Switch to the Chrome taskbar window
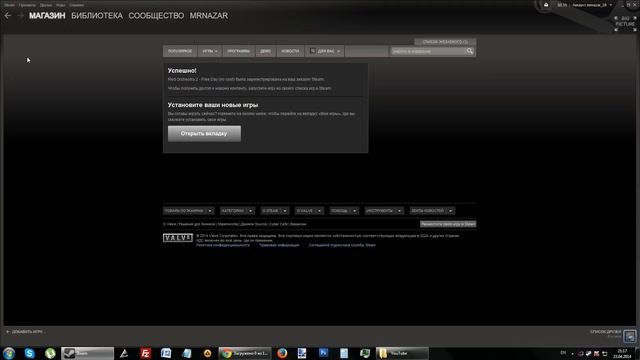The image size is (640, 360). [x=245, y=353]
